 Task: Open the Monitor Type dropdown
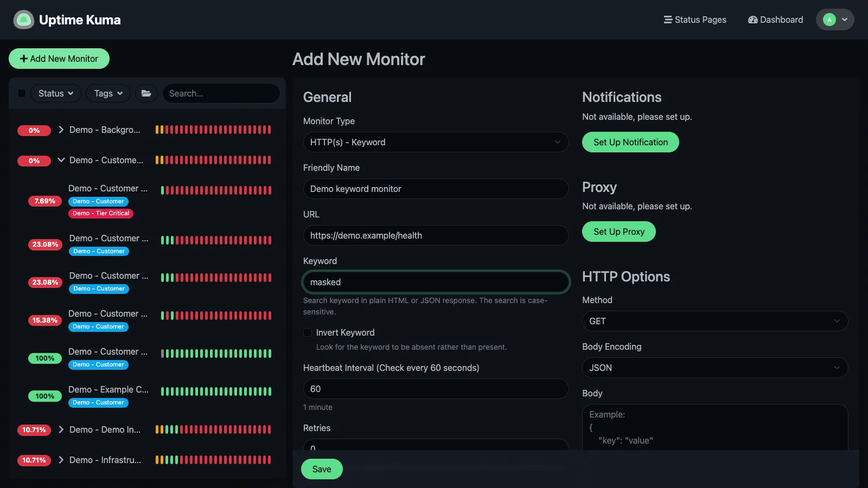tap(436, 142)
